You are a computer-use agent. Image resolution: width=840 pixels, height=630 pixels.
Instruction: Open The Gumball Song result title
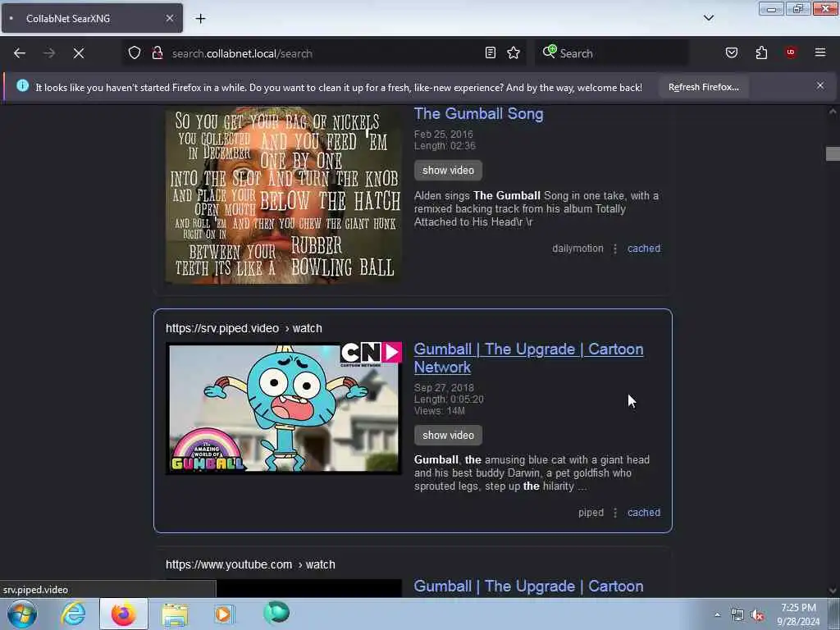pyautogui.click(x=478, y=113)
